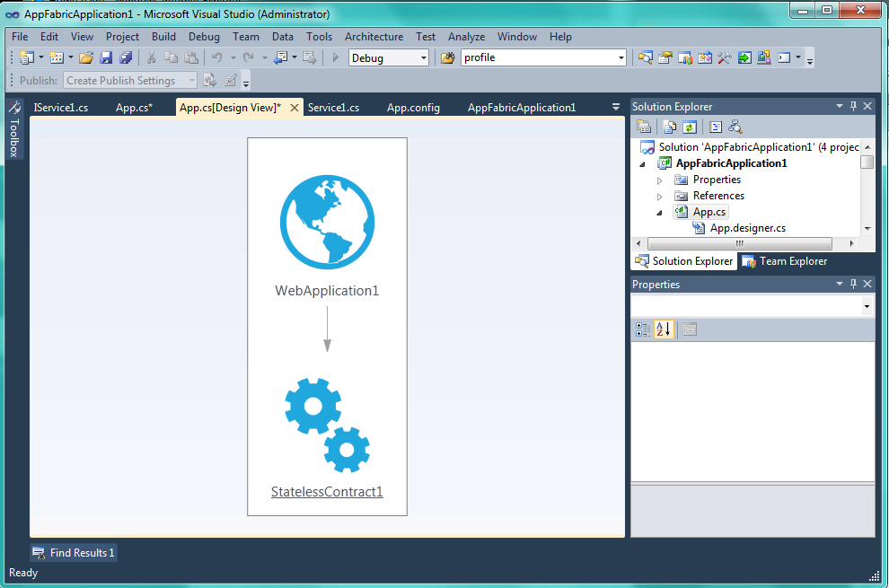Open the Debug configuration dropdown

(424, 57)
